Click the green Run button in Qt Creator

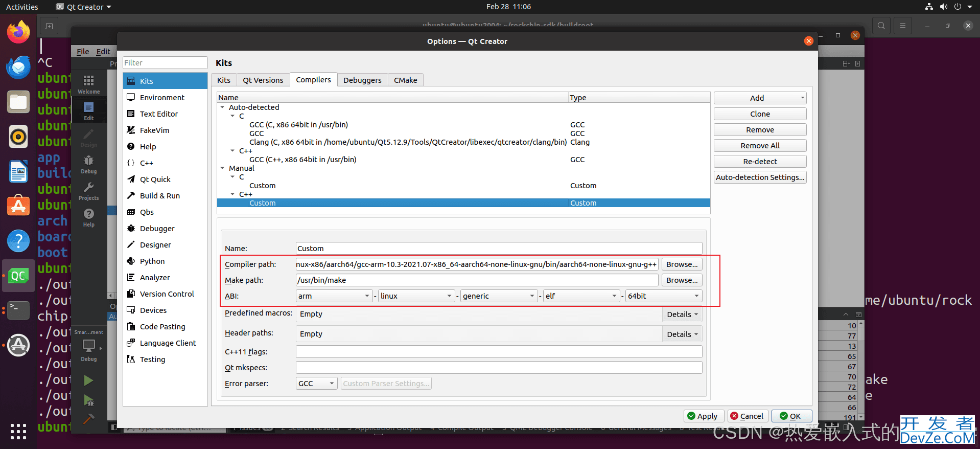click(88, 380)
